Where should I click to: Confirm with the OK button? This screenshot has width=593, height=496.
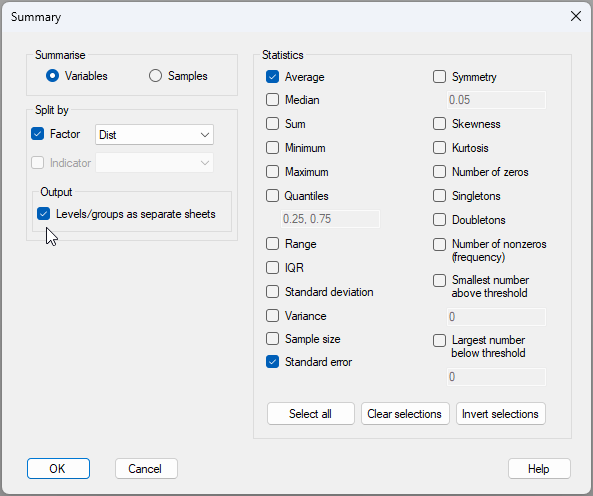(58, 469)
